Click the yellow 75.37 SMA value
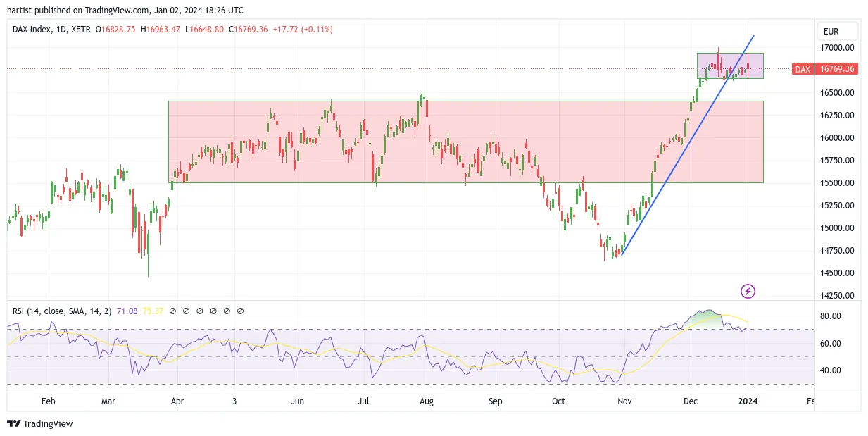 click(153, 311)
